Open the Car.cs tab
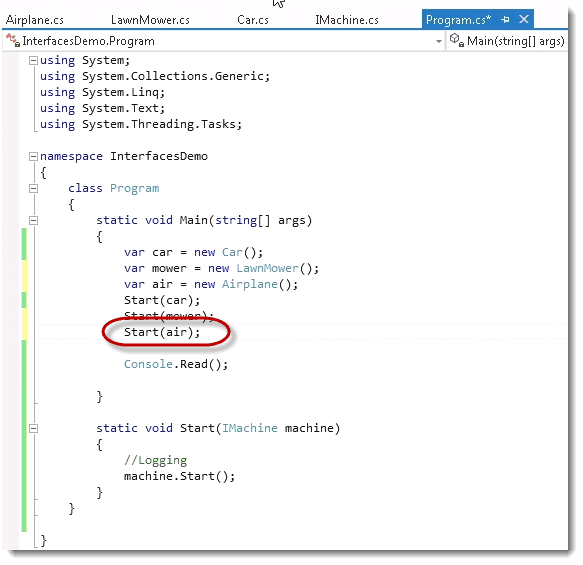The height and width of the screenshot is (565, 583). pyautogui.click(x=253, y=20)
